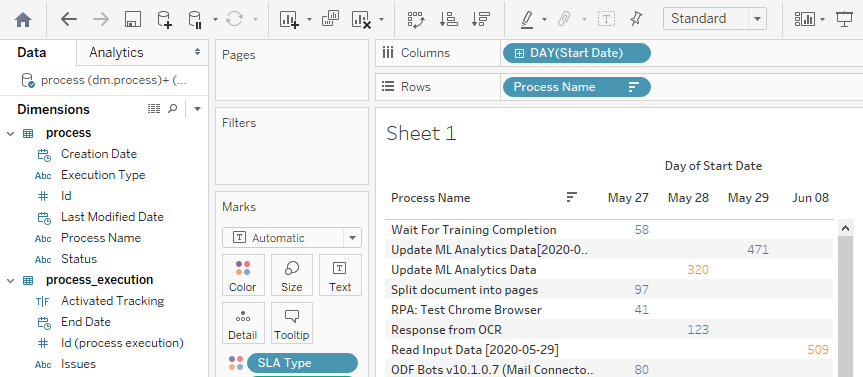Click the Presentation Mode icon
Viewport: 863px width, 377px height.
click(x=844, y=20)
